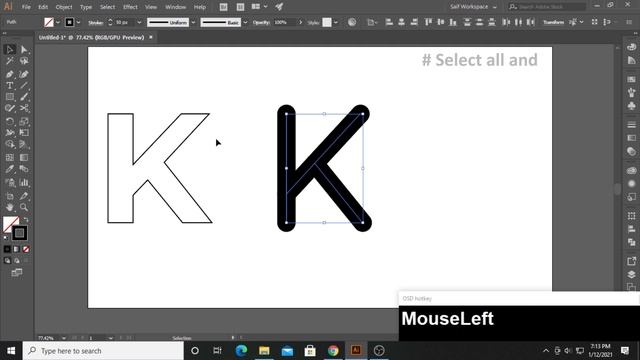Select the Artboard tool
Viewport: 640px width, 360px height.
click(x=10, y=196)
